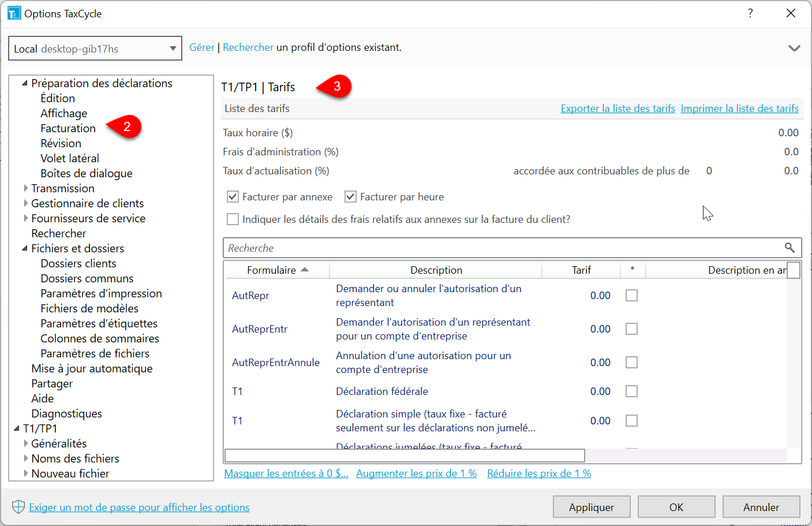The width and height of the screenshot is (812, 526).
Task: Click the Frais d'administration (%) value field
Action: tap(791, 152)
